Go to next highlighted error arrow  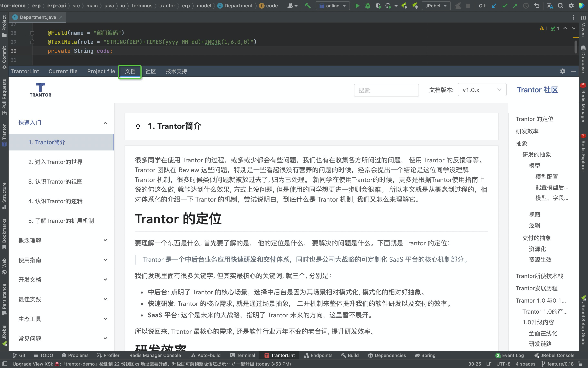click(574, 28)
